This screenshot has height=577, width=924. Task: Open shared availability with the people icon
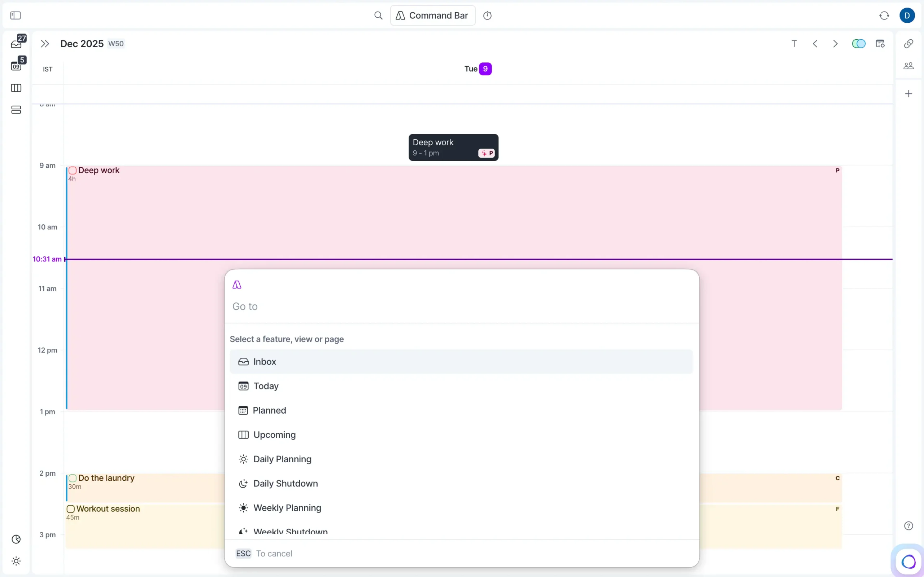[908, 65]
